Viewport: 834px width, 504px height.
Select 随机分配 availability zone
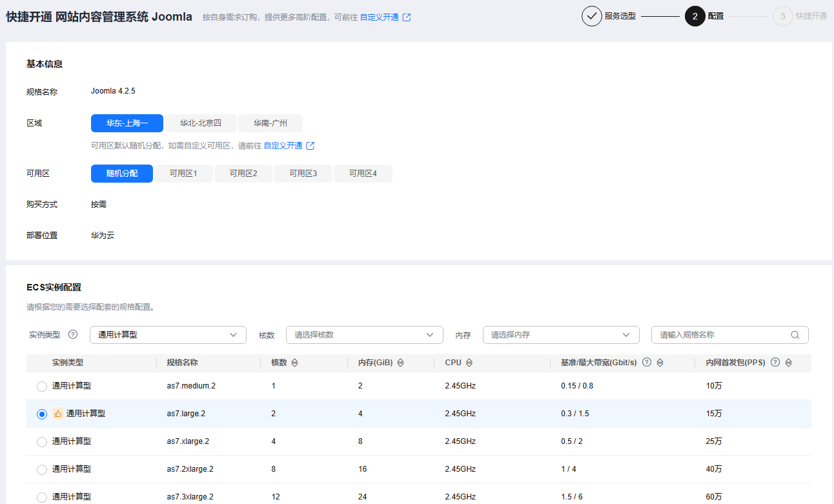pos(122,174)
